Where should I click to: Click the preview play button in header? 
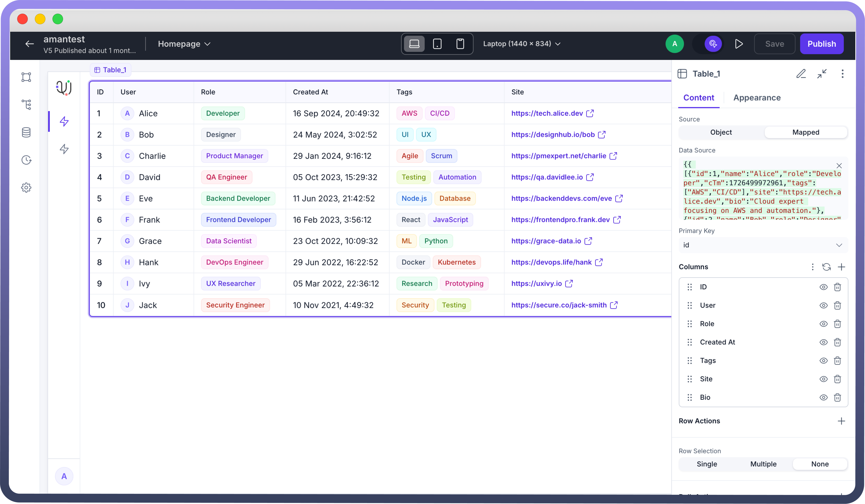click(x=739, y=44)
